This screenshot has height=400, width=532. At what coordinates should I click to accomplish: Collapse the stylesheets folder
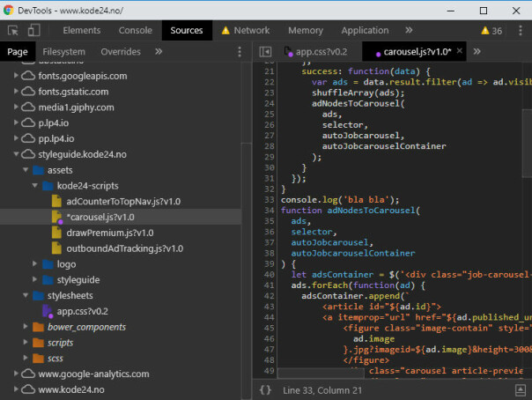coord(26,295)
